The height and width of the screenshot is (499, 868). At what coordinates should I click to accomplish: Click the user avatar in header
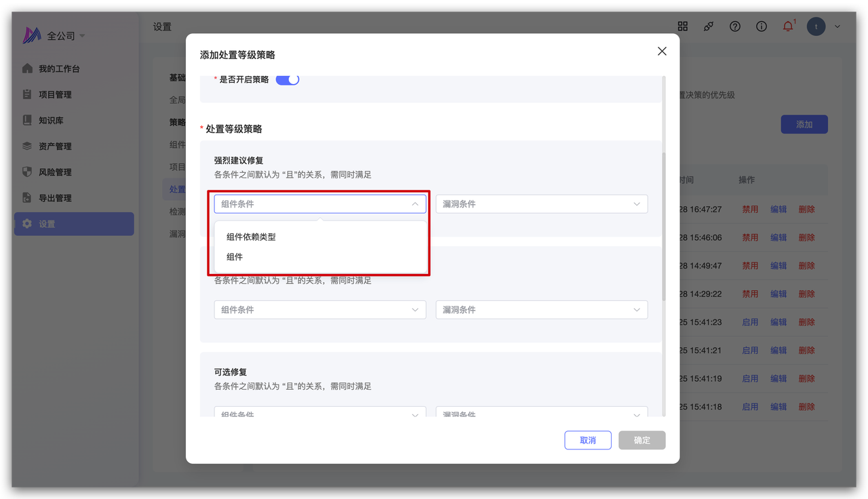click(816, 26)
